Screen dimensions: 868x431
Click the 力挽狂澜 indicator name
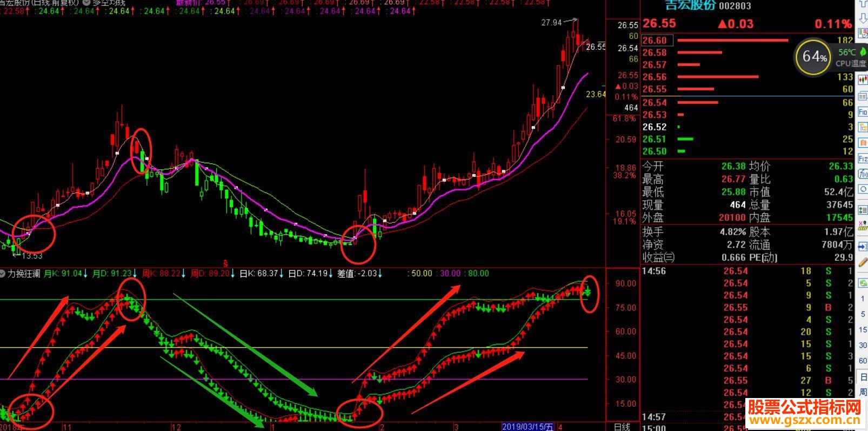click(24, 274)
